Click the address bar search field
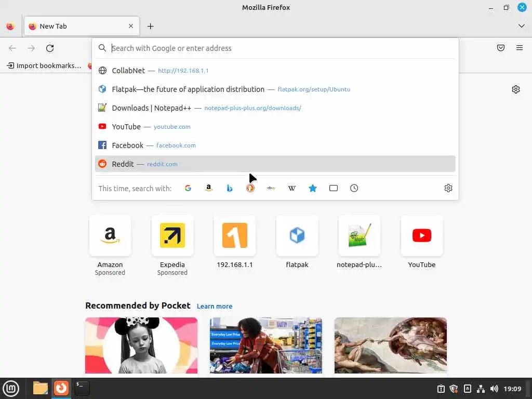The height and width of the screenshot is (399, 532). pyautogui.click(x=275, y=48)
